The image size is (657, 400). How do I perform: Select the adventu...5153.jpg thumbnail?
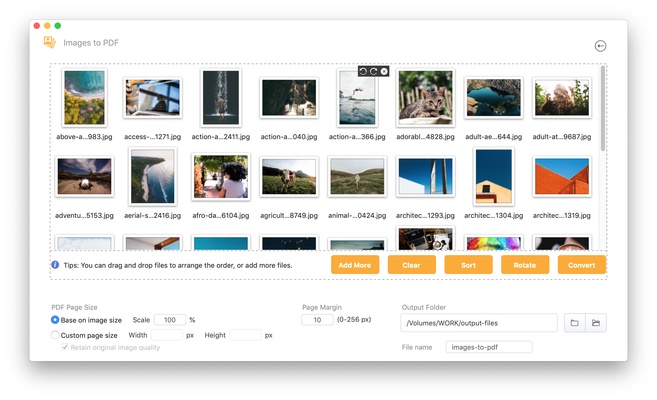(84, 176)
